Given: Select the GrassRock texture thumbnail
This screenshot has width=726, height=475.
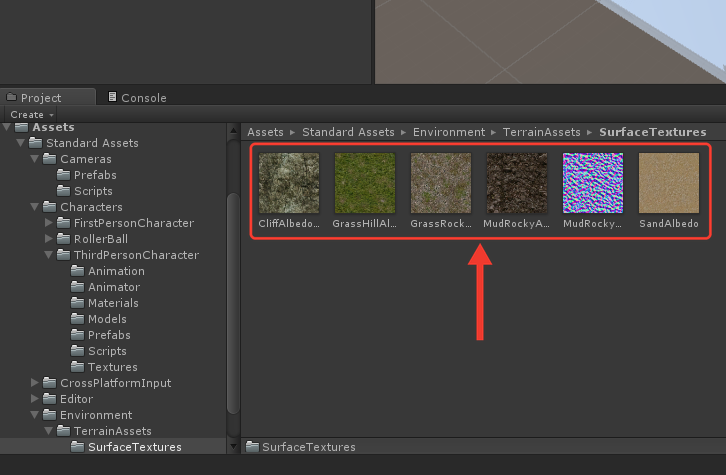Looking at the screenshot, I should tap(441, 183).
